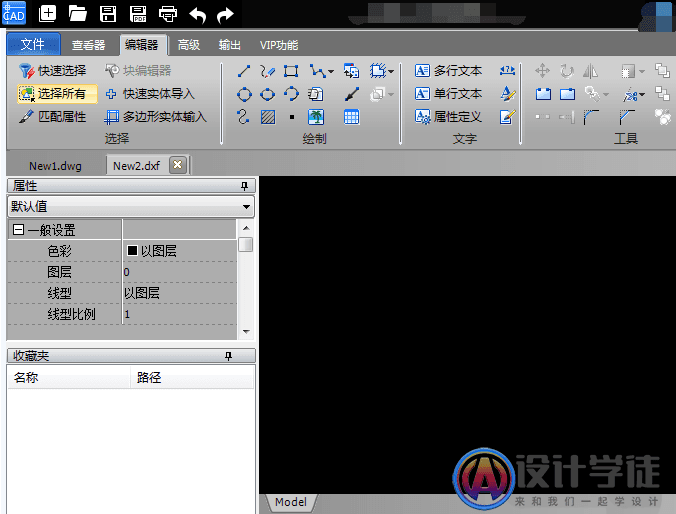The height and width of the screenshot is (514, 676).
Task: Save as PDF using the PDF disk icon
Action: [138, 14]
